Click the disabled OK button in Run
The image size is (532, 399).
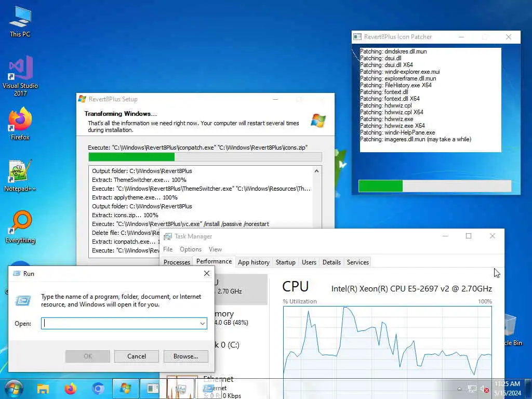coord(87,356)
